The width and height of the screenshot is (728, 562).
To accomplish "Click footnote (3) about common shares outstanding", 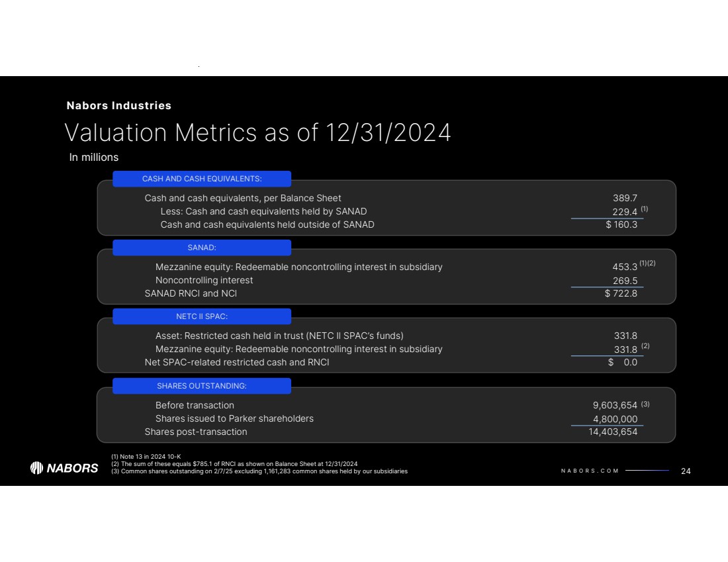I will click(x=259, y=471).
